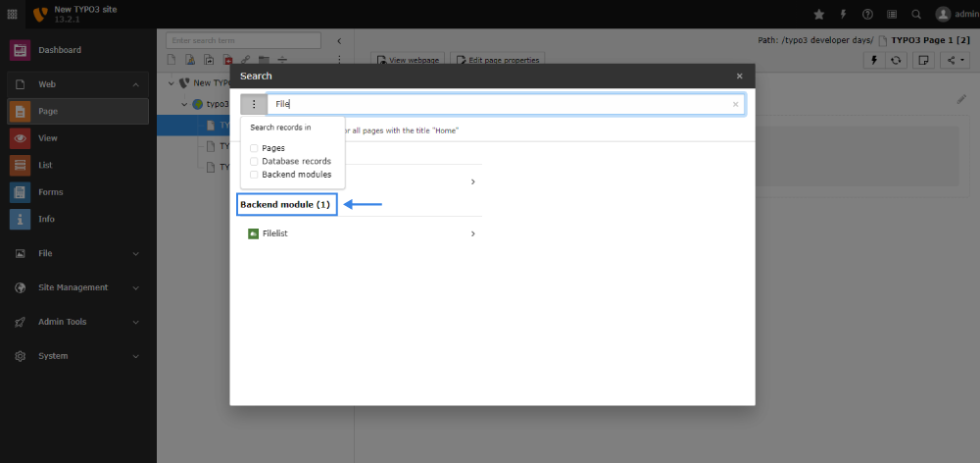Viewport: 980px width, 463px height.
Task: Click the magnifier search icon in top bar
Action: [x=916, y=14]
